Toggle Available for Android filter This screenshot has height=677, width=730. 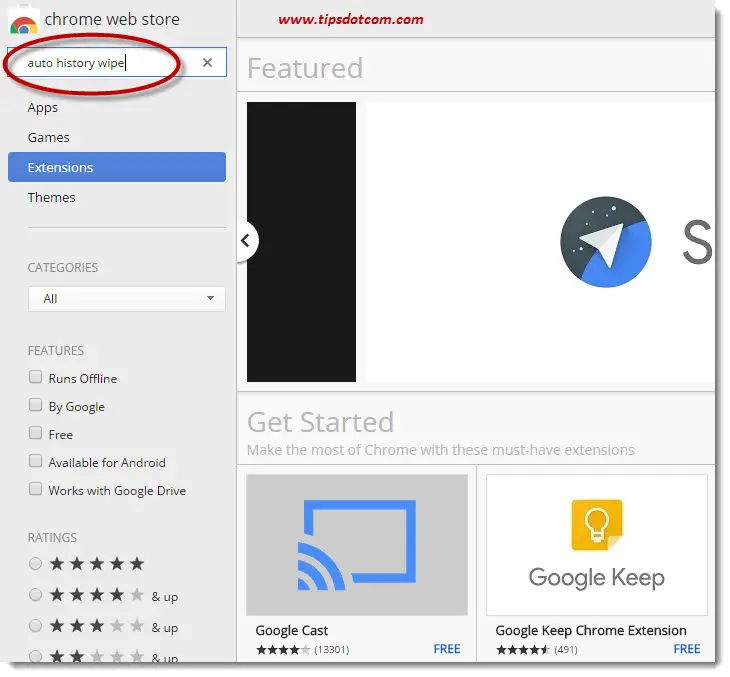35,461
